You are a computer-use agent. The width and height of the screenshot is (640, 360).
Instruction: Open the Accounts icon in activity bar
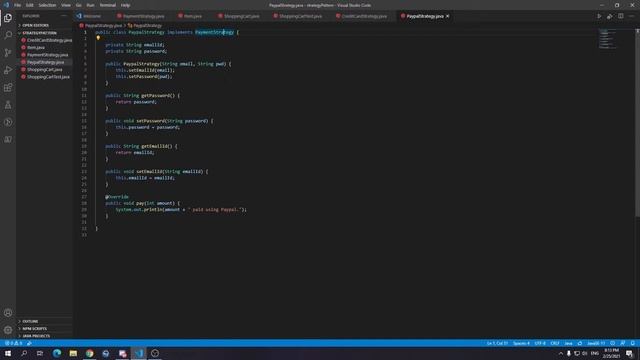[x=8, y=313]
